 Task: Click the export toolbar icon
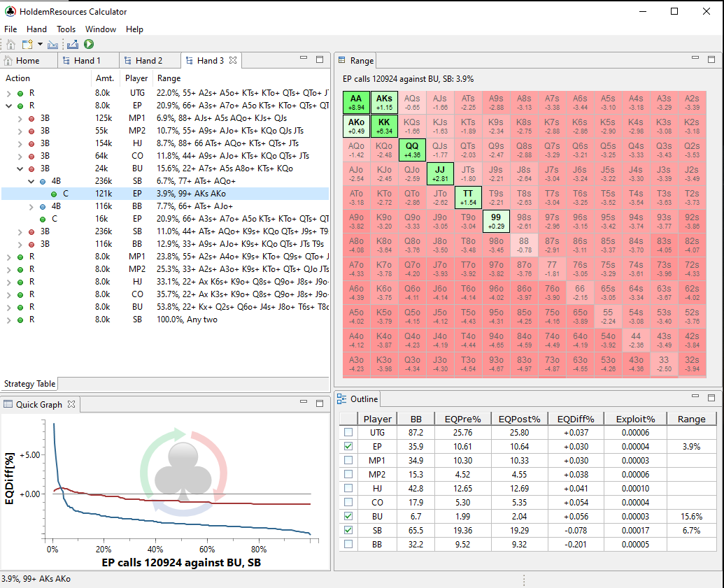72,44
